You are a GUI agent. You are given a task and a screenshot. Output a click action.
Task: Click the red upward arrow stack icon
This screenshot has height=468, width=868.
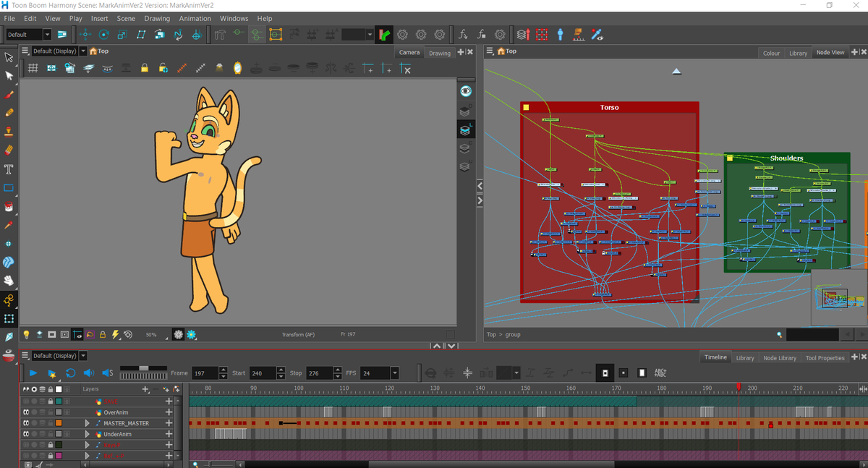click(523, 35)
